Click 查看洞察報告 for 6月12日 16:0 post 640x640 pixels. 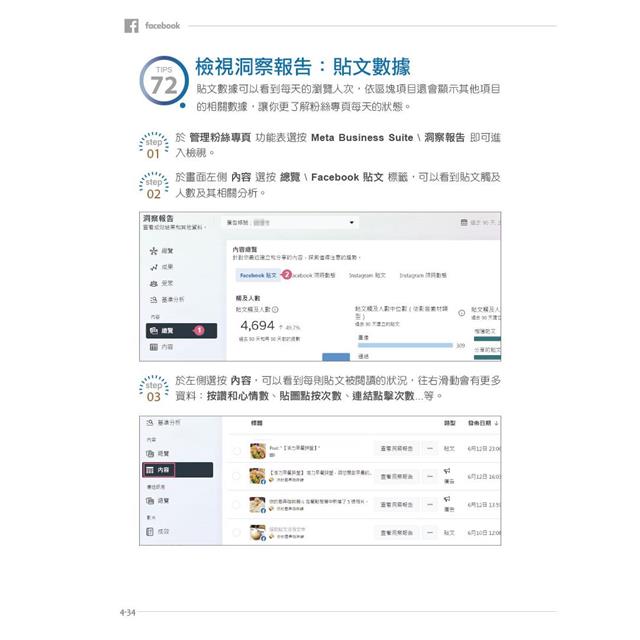pyautogui.click(x=396, y=477)
